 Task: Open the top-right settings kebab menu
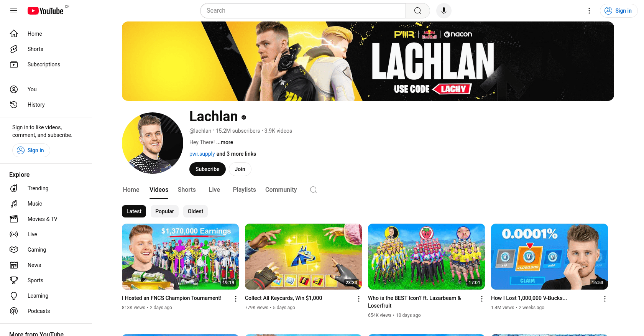pyautogui.click(x=589, y=11)
